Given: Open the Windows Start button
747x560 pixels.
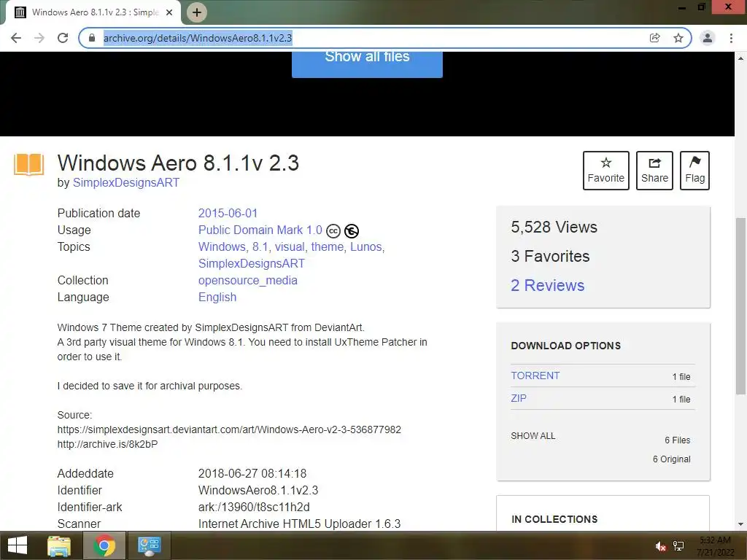Looking at the screenshot, I should pos(18,545).
